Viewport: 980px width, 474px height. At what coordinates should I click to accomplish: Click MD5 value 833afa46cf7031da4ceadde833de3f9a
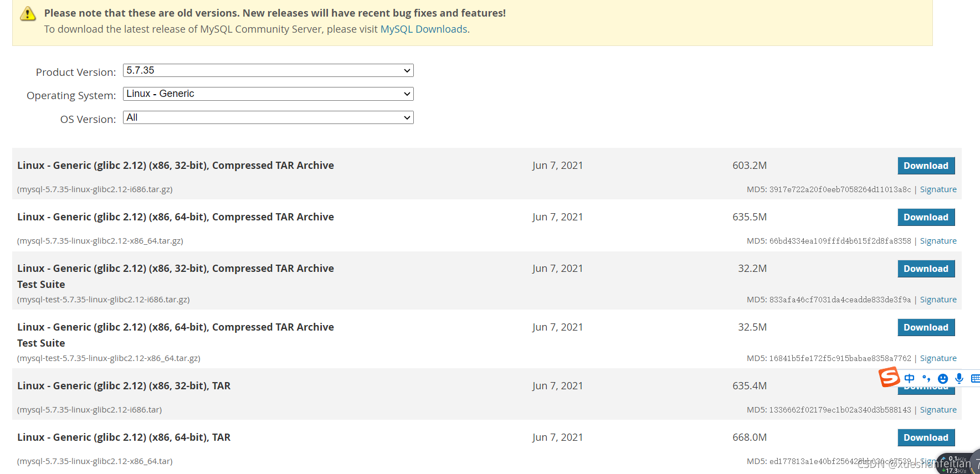click(840, 300)
